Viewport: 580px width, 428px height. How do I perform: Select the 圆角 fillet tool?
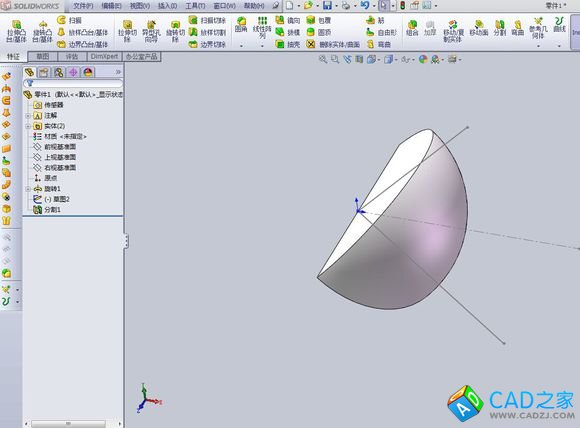click(x=241, y=24)
